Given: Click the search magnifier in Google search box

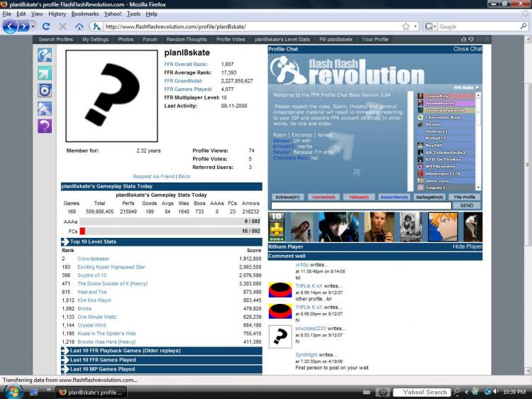Looking at the screenshot, I should point(523,26).
